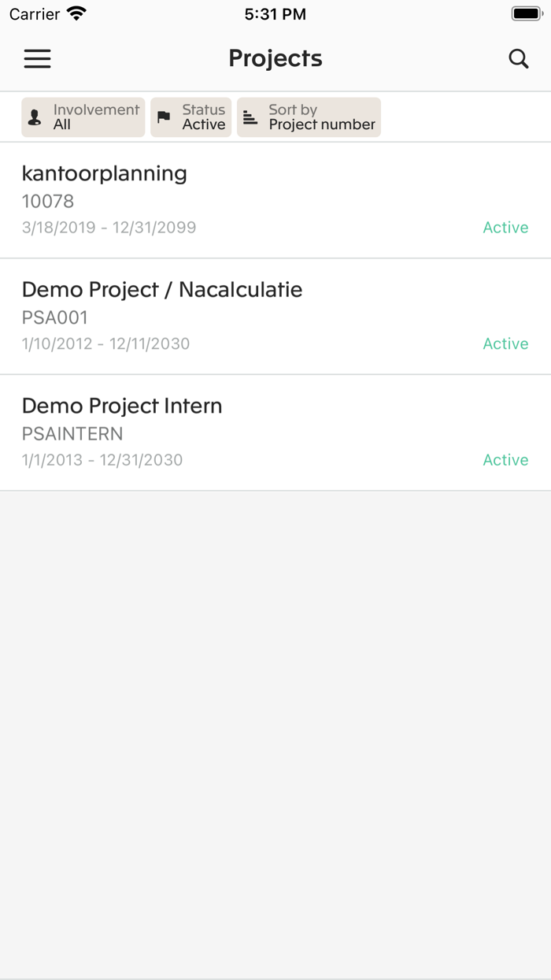Click project number 10078
The image size is (551, 980).
(48, 201)
